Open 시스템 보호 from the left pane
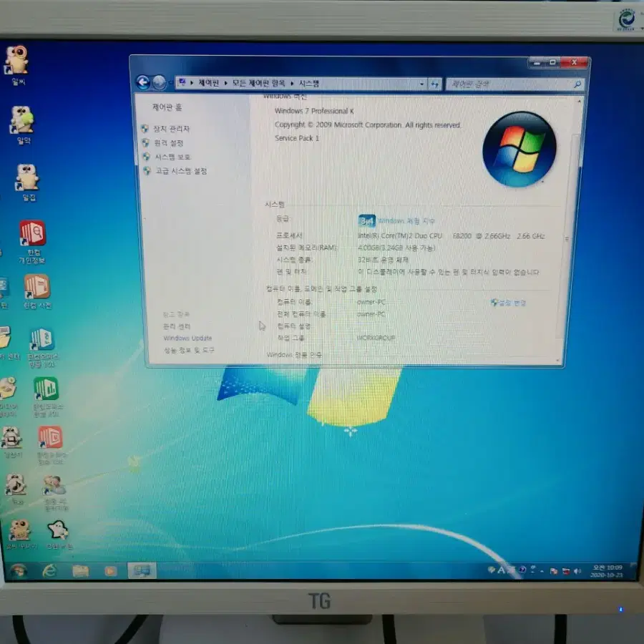This screenshot has width=644, height=644. pos(172,157)
